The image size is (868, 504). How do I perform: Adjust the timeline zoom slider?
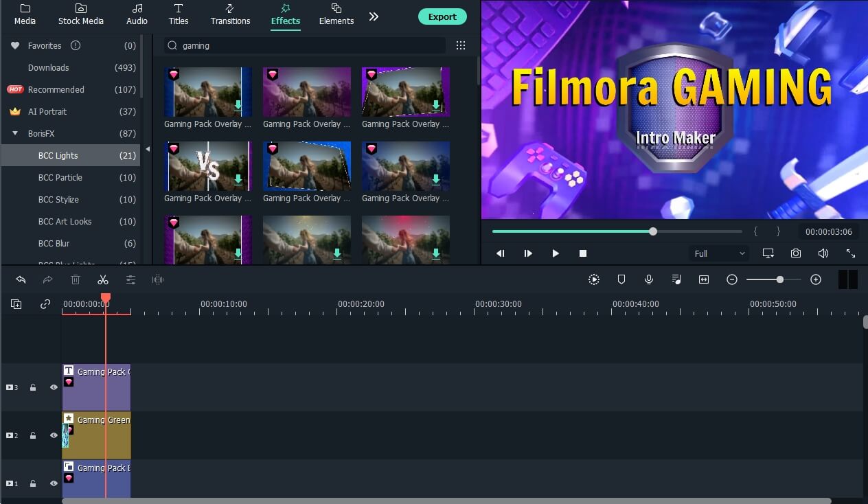[x=774, y=279]
